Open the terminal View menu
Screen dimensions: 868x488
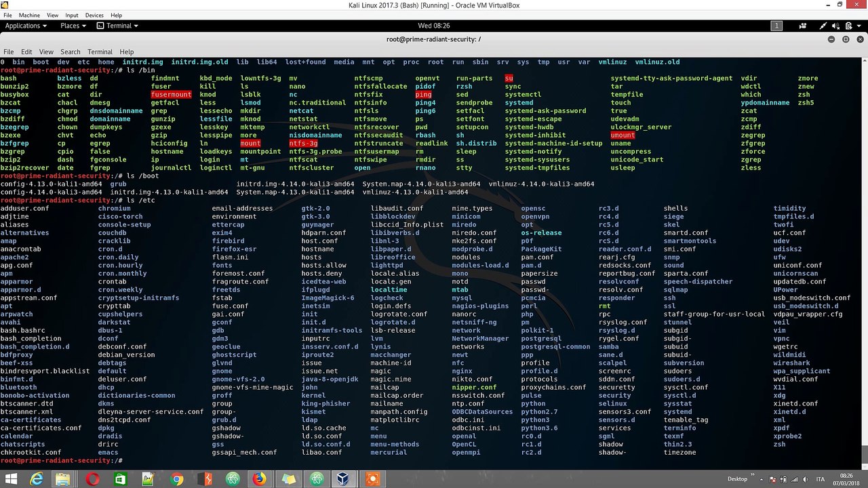[x=46, y=52]
